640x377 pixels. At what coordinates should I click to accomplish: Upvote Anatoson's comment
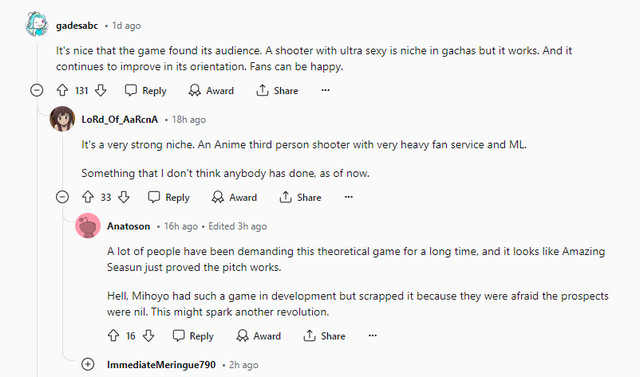coord(113,335)
